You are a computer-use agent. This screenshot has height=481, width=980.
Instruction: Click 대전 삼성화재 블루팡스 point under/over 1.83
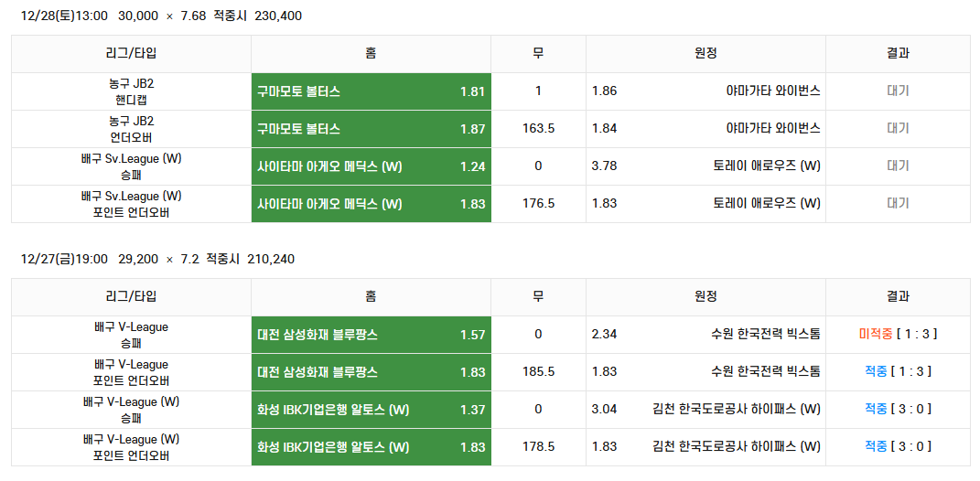click(372, 372)
